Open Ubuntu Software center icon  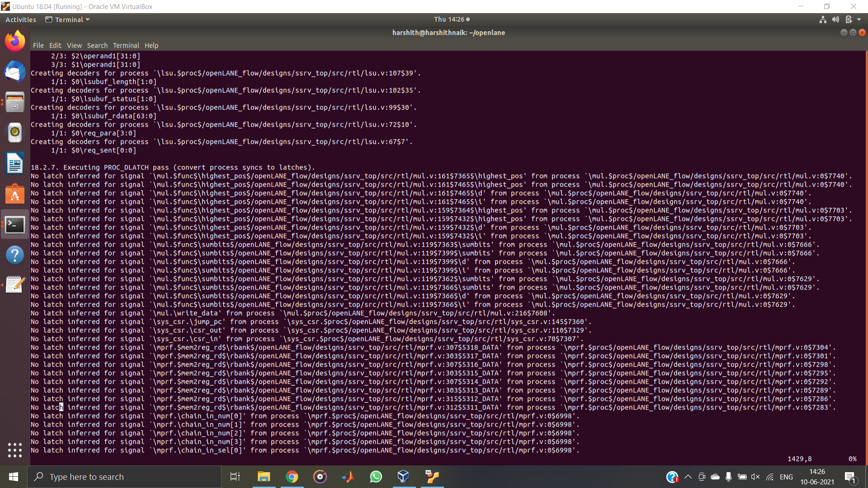click(x=15, y=194)
